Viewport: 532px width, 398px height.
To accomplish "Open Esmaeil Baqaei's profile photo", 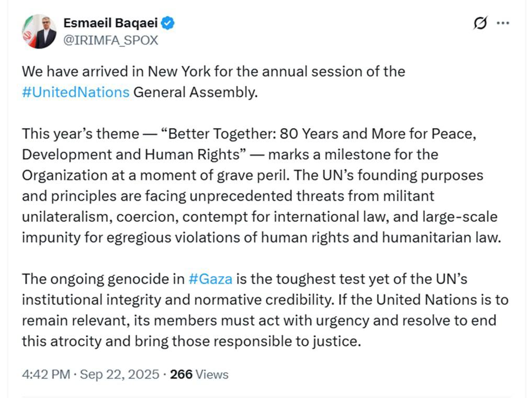I will point(39,31).
